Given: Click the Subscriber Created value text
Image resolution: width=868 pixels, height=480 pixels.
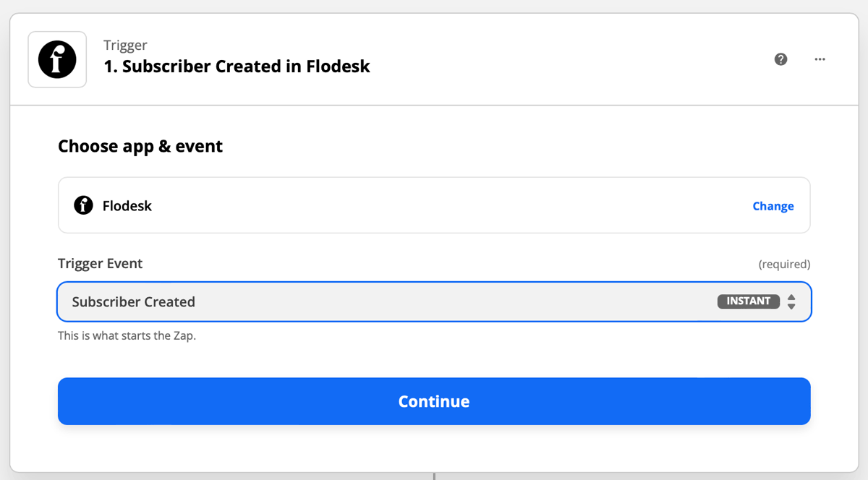Looking at the screenshot, I should [134, 301].
